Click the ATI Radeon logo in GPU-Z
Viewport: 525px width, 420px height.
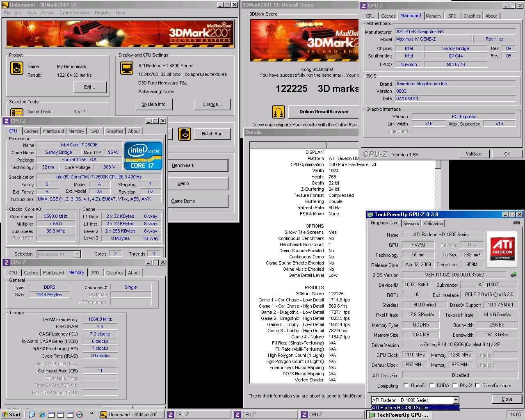click(x=502, y=249)
